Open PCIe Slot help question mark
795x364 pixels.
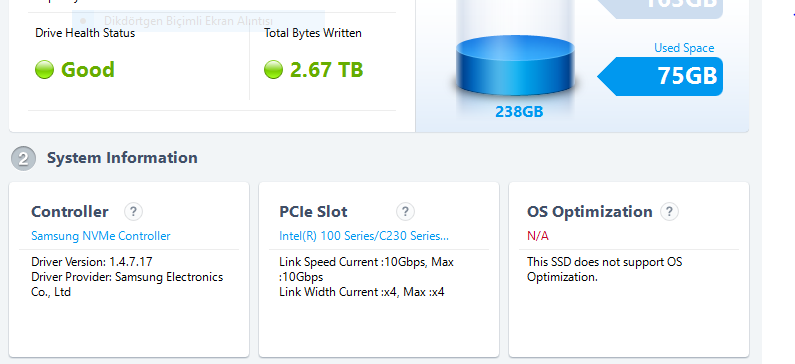click(405, 211)
